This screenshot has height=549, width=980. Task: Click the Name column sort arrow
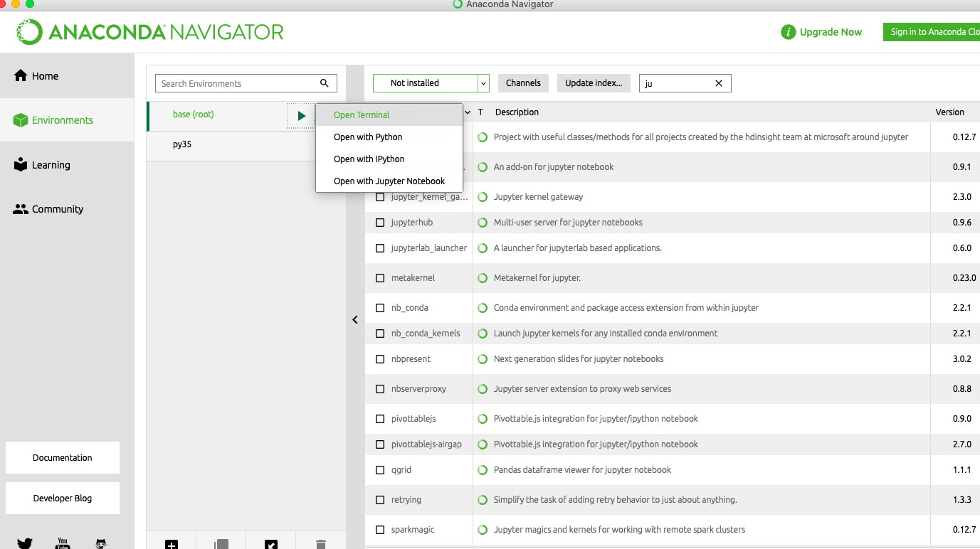tap(468, 112)
